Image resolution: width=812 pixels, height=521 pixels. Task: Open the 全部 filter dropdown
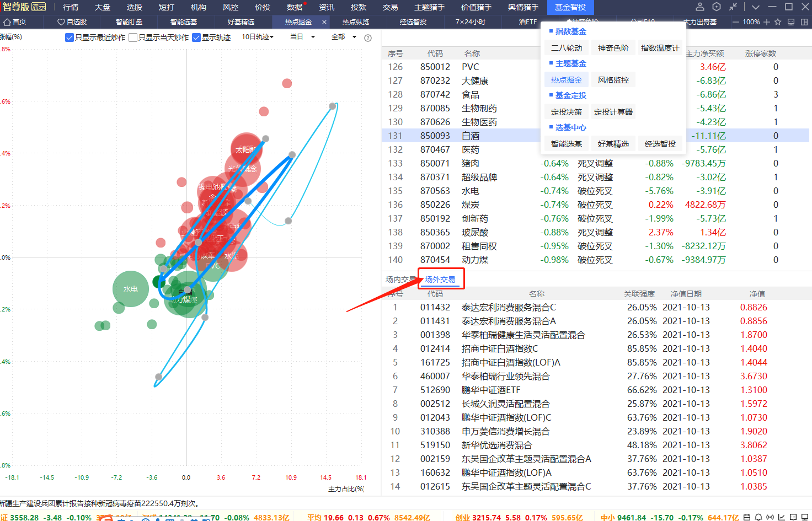(344, 37)
